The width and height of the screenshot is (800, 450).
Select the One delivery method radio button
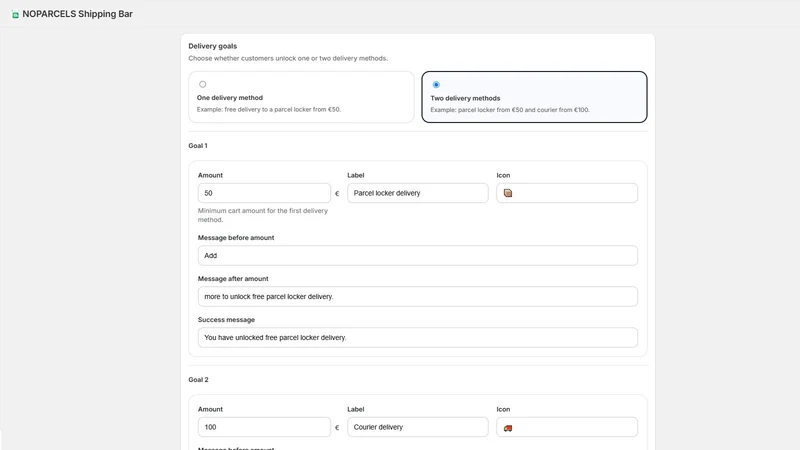click(203, 84)
